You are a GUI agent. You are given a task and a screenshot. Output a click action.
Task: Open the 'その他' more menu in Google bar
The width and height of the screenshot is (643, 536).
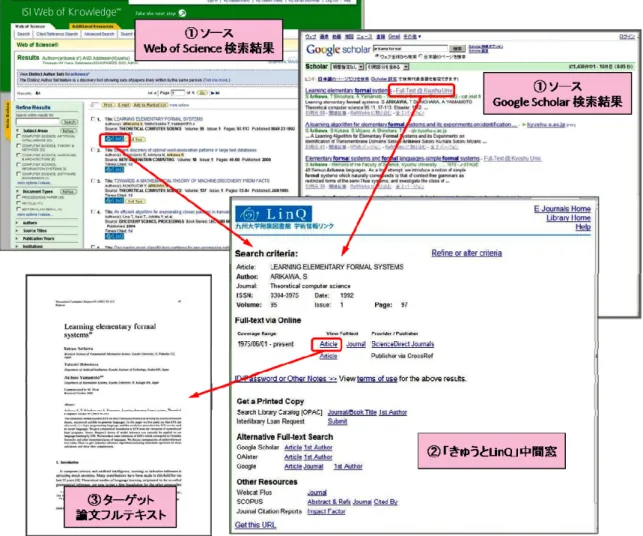pos(412,36)
